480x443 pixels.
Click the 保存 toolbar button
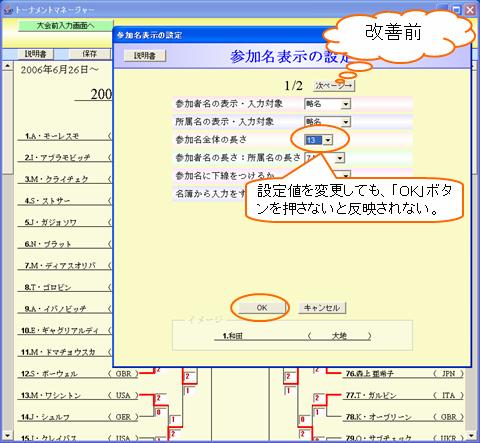89,54
